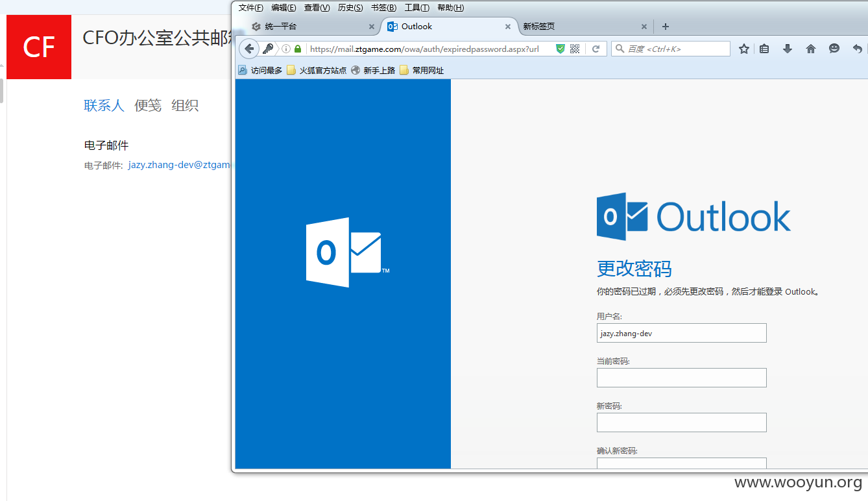Click the 新密码 input field
Screen dimensions: 868x501
[x=681, y=422]
